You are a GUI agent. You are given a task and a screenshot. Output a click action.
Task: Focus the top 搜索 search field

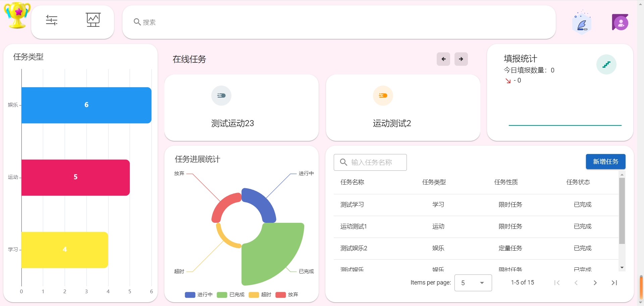(339, 22)
